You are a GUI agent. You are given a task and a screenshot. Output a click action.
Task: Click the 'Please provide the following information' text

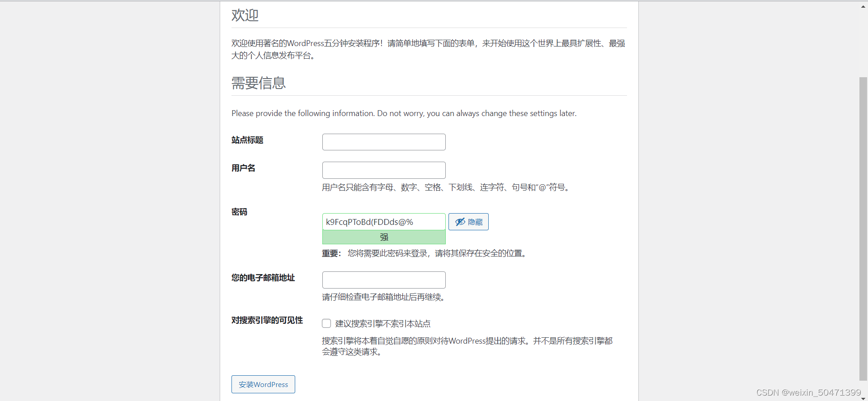[x=404, y=113]
